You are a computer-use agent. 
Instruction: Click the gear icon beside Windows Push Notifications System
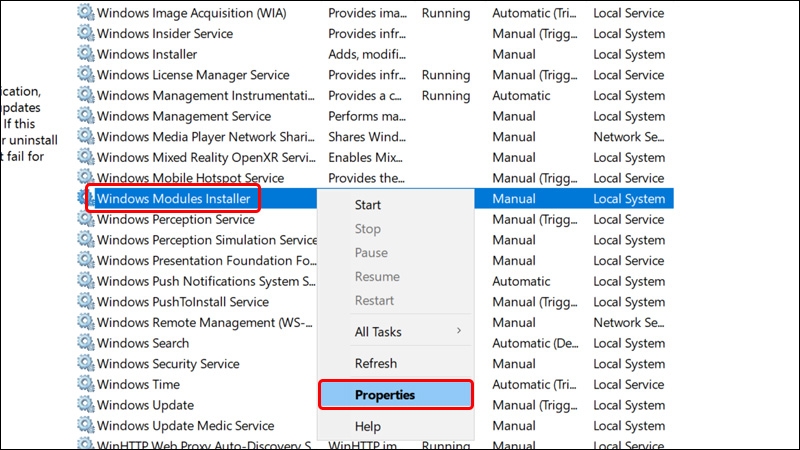click(x=86, y=281)
